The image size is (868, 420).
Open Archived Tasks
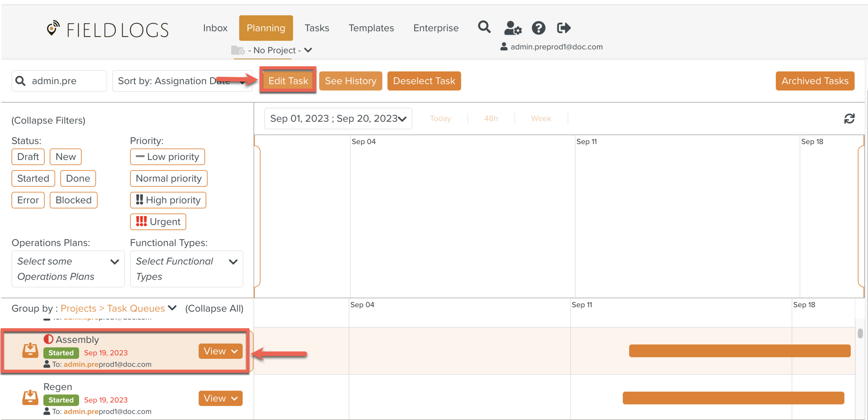click(x=815, y=81)
